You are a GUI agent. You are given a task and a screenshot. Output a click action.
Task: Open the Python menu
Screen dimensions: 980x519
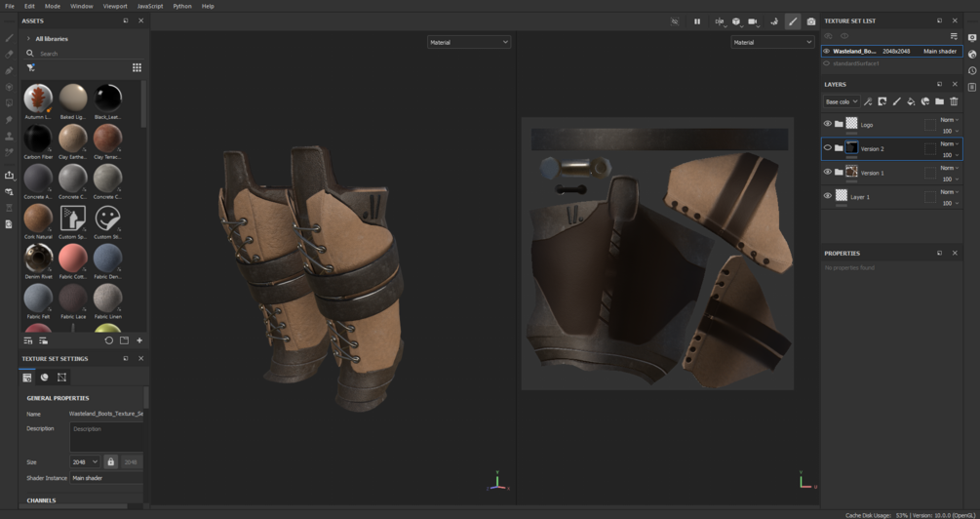pos(182,6)
